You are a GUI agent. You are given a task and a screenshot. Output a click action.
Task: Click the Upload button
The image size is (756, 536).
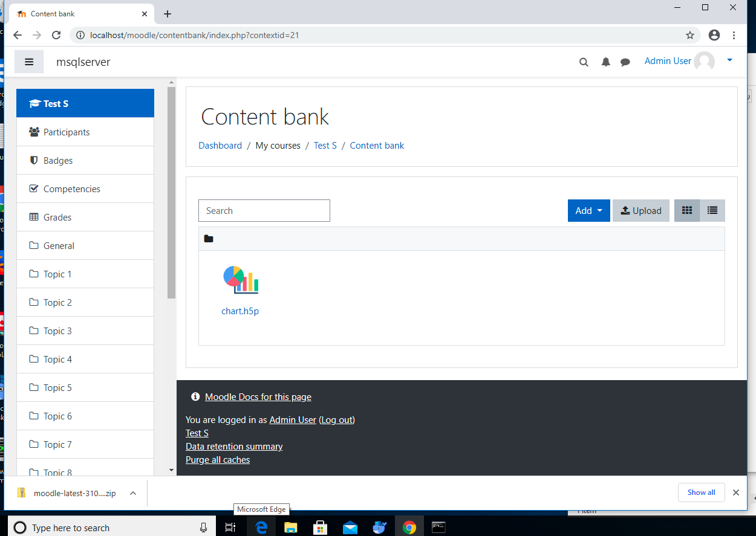click(x=641, y=210)
